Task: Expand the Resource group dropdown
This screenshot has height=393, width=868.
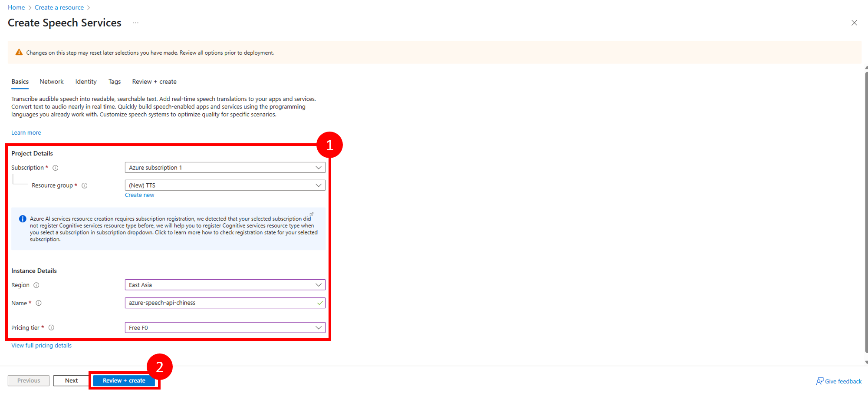Action: click(225, 185)
